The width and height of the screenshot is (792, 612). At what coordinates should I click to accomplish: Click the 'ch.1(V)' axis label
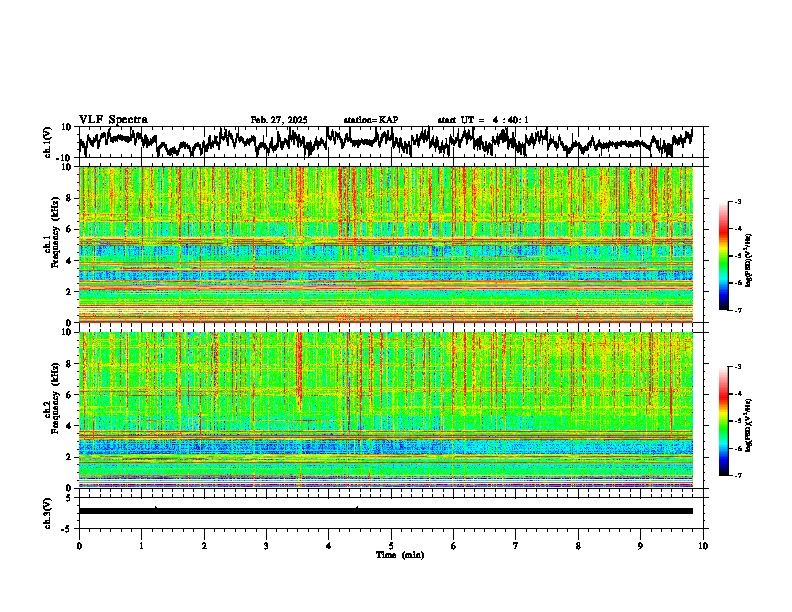coord(48,142)
